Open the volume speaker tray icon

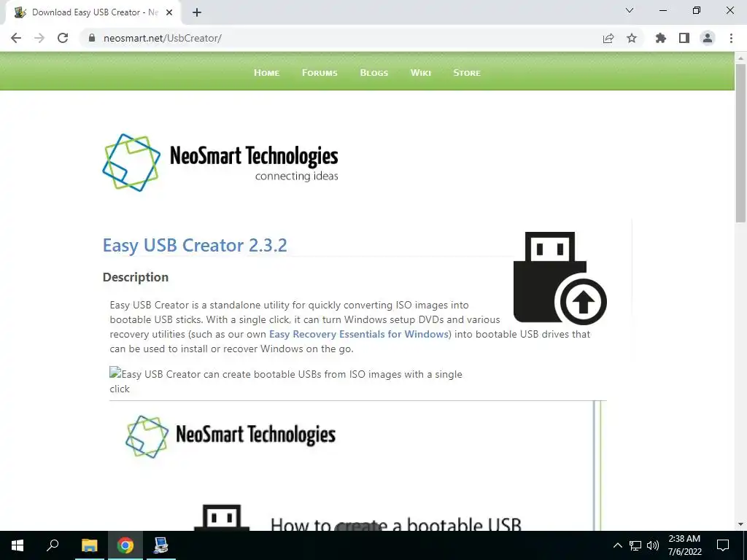pyautogui.click(x=653, y=545)
